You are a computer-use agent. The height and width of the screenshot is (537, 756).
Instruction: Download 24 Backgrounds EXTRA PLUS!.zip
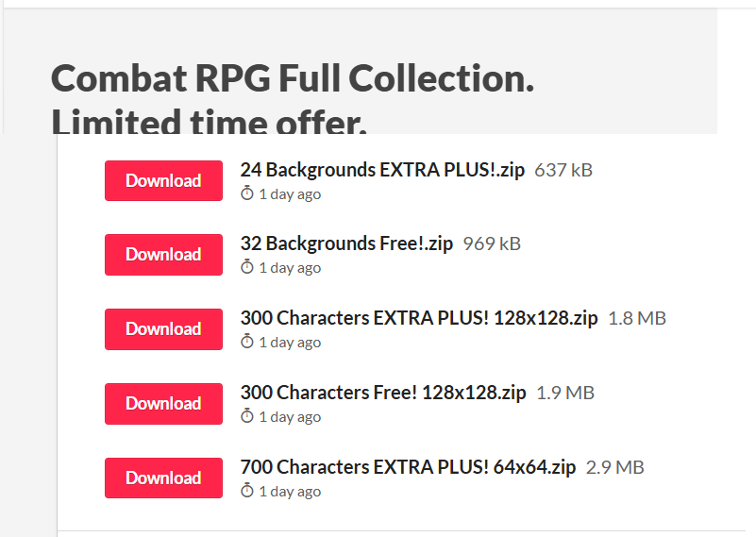coord(163,180)
